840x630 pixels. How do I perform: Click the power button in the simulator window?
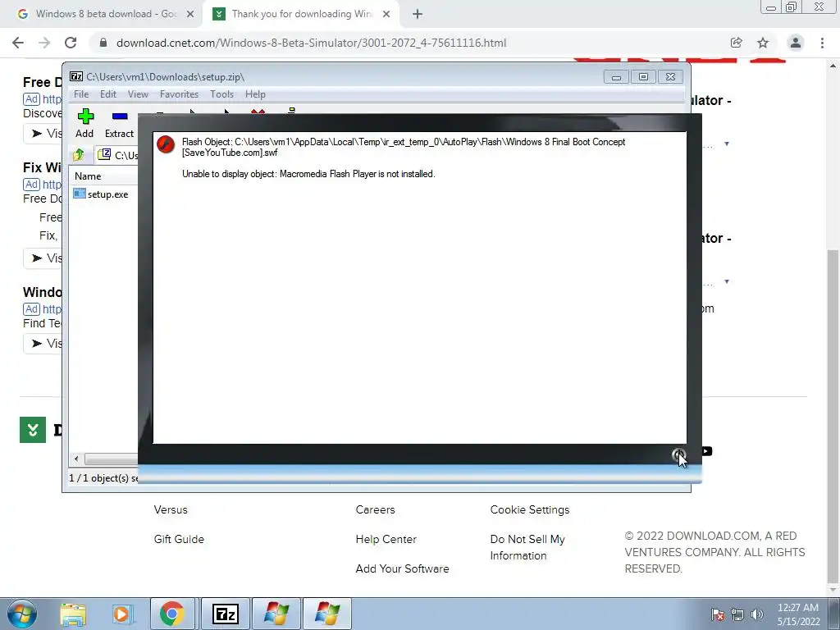pyautogui.click(x=678, y=454)
